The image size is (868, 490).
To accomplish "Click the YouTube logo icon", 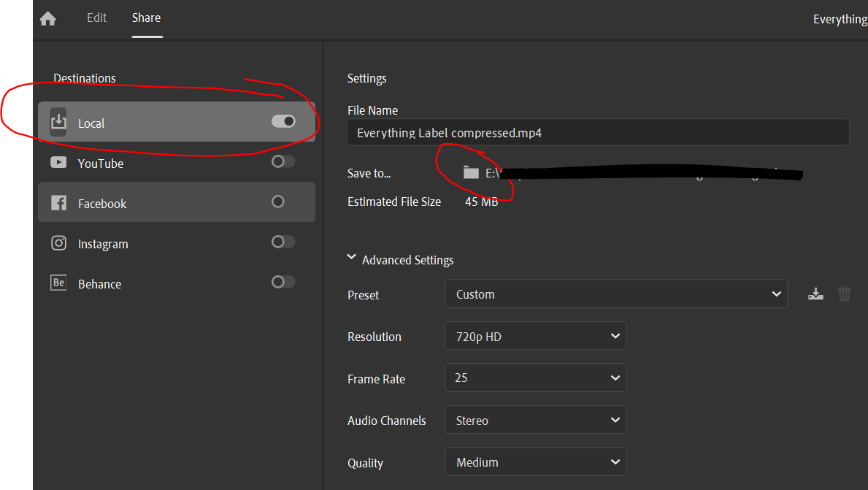I will [x=58, y=163].
